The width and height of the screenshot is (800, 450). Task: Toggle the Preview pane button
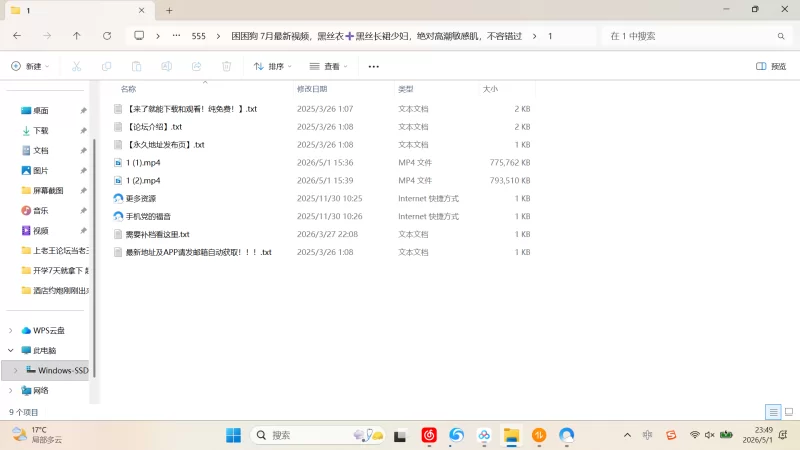pos(771,66)
